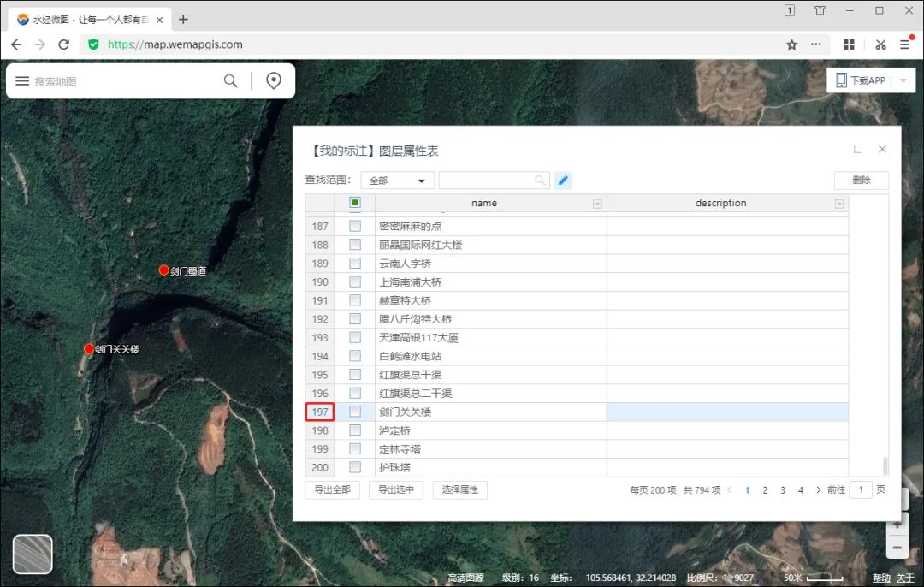
Task: Open the description column filter dropdown
Action: (839, 204)
